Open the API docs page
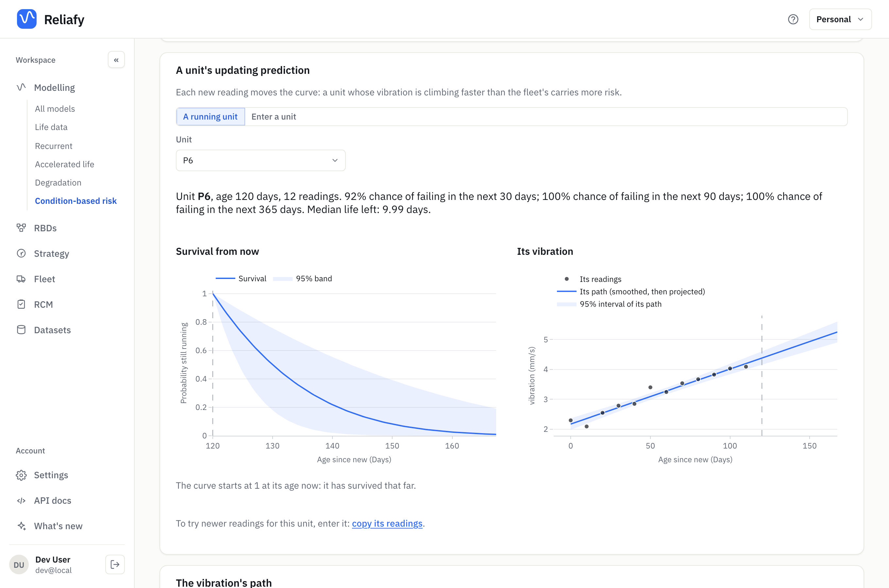This screenshot has width=889, height=588. click(x=53, y=501)
